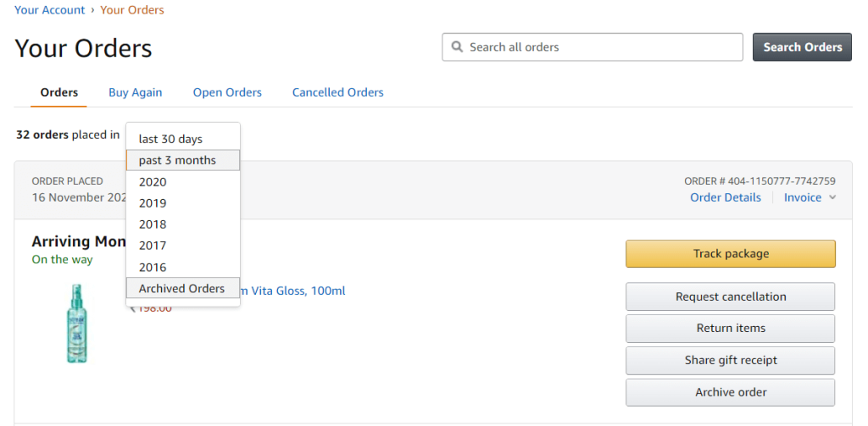This screenshot has height=426, width=868.
Task: Go to Your Account breadcrumb link
Action: coord(50,10)
